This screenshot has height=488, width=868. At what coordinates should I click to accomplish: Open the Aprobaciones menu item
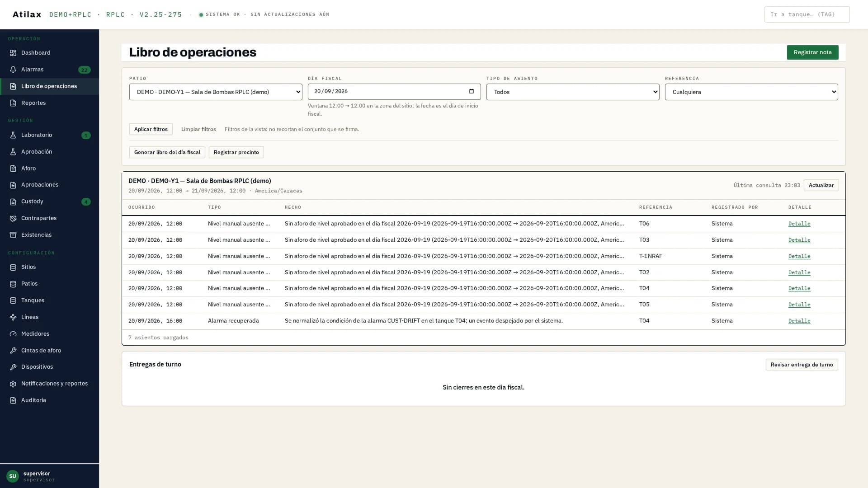click(x=50, y=185)
